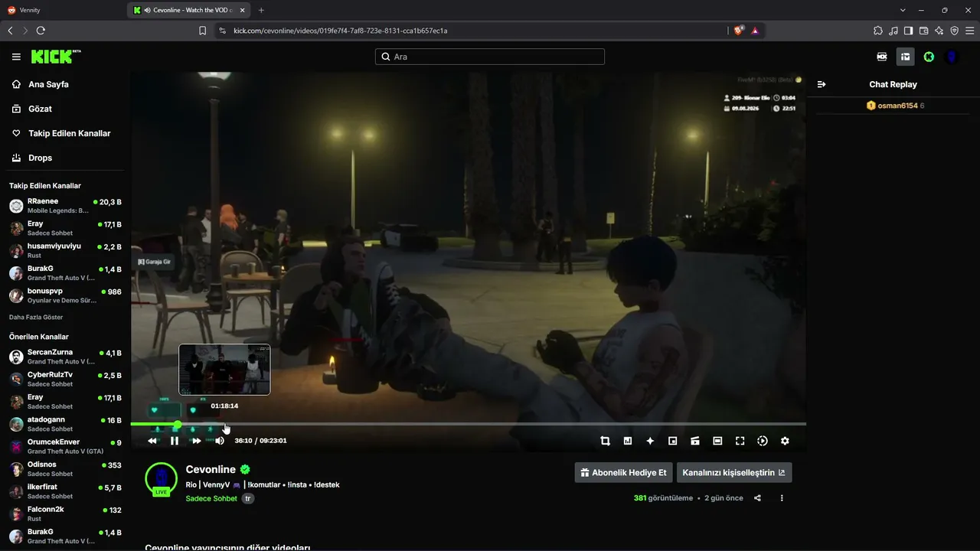The width and height of the screenshot is (980, 551).
Task: Open the user profile avatar menu
Action: click(x=952, y=57)
